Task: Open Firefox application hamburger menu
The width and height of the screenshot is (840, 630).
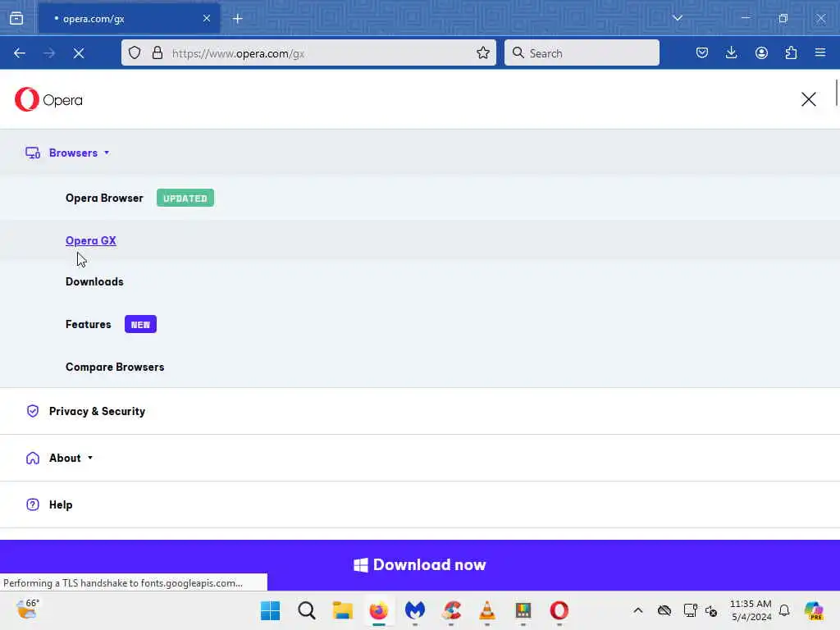Action: [x=820, y=52]
